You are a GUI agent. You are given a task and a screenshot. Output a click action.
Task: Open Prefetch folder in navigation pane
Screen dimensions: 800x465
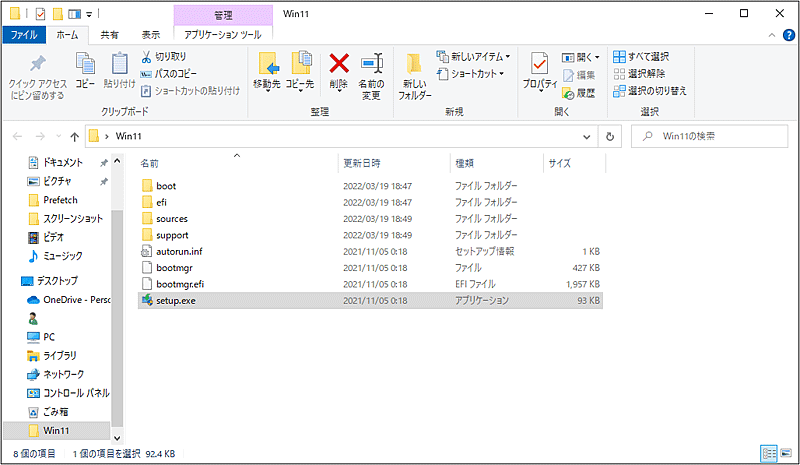[53, 200]
